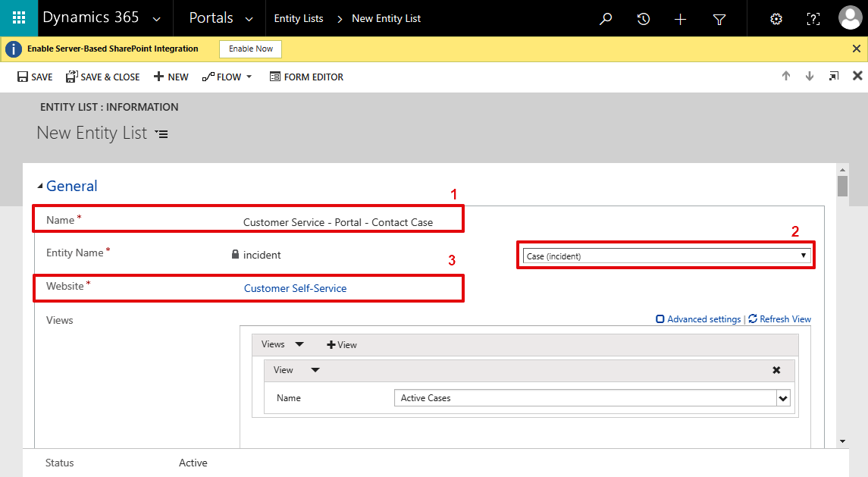The width and height of the screenshot is (868, 477).
Task: Click the quick create plus icon
Action: (680, 20)
